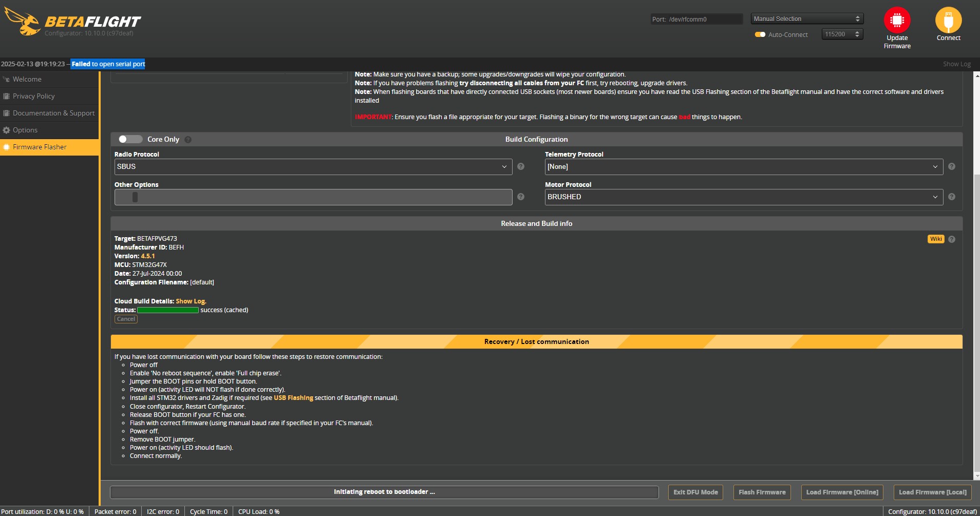Click the 'MCU: STM32G47X' text
This screenshot has width=980, height=516.
[141, 265]
